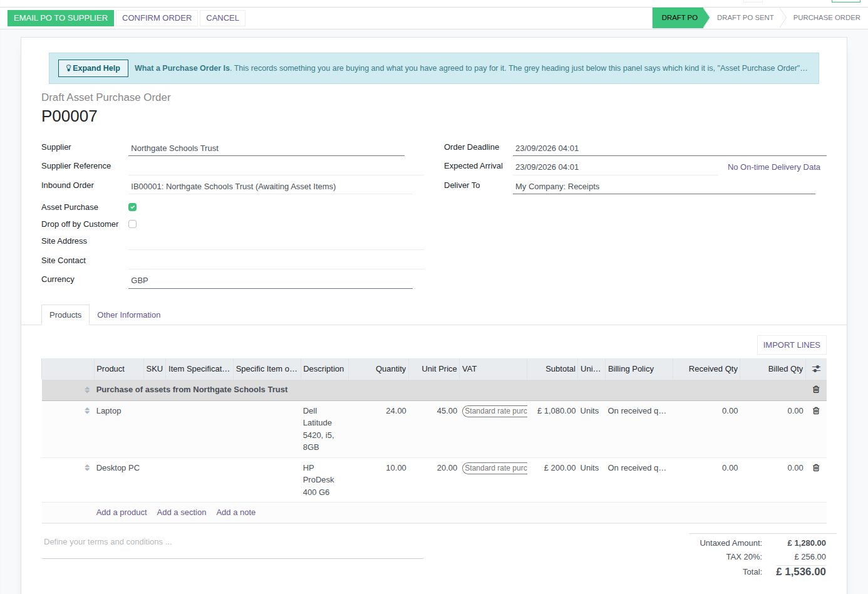Screen dimensions: 868x594
Task: Grab the drag handle of Desktop PC row
Action: (87, 468)
